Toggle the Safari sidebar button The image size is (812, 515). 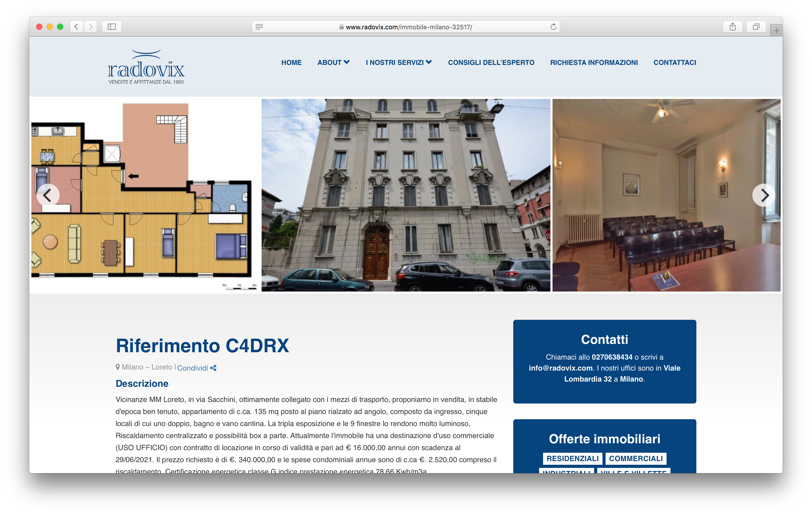coord(112,27)
